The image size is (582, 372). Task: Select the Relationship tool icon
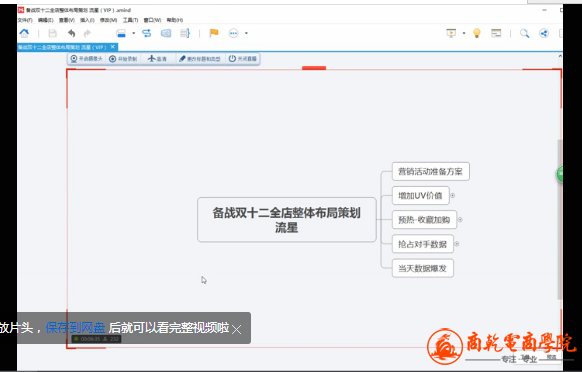click(147, 33)
